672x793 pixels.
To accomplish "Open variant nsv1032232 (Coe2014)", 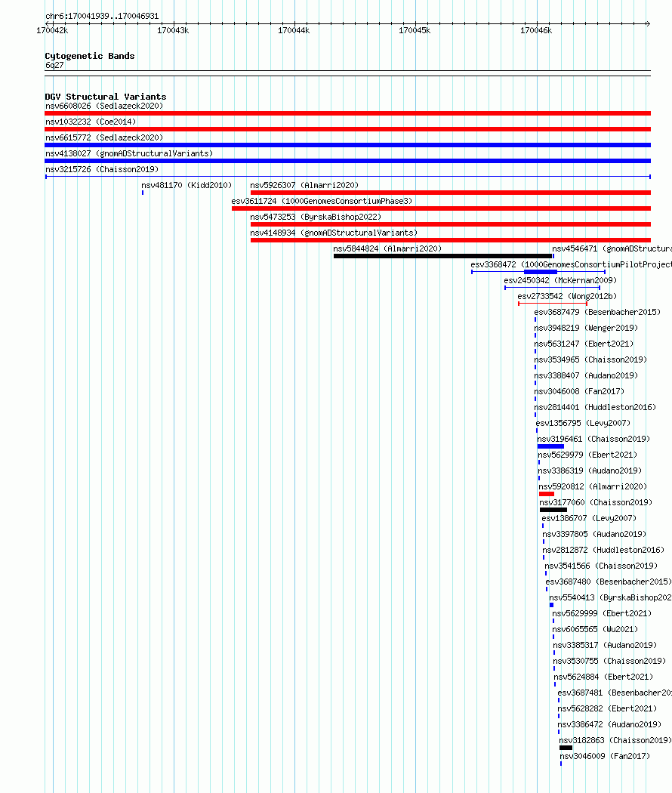I will pos(91,122).
